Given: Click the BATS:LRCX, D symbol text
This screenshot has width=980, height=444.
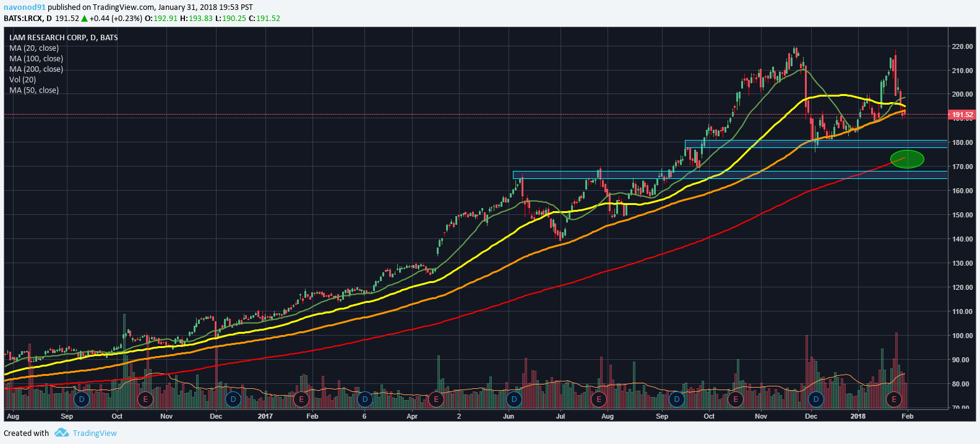Looking at the screenshot, I should point(28,19).
